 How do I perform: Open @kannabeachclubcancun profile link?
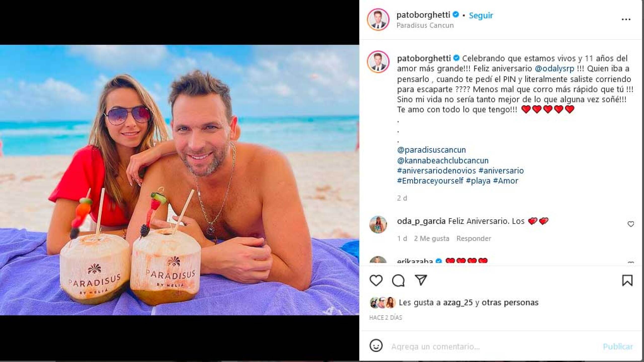(x=443, y=160)
